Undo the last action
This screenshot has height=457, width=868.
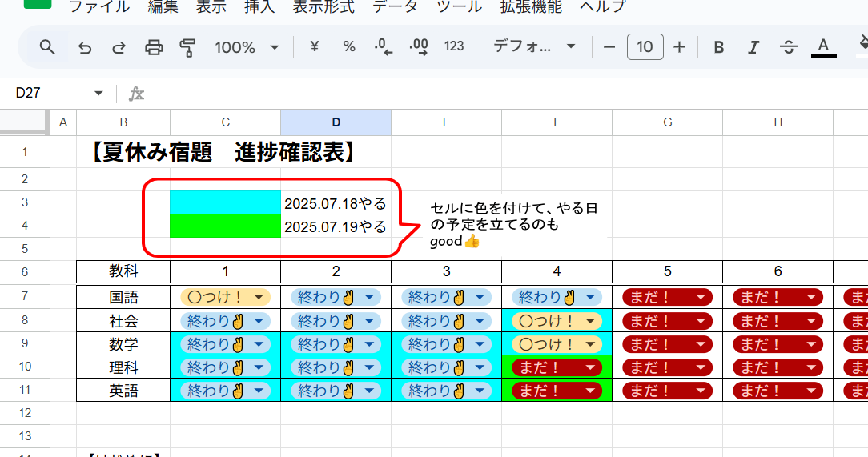[x=85, y=47]
